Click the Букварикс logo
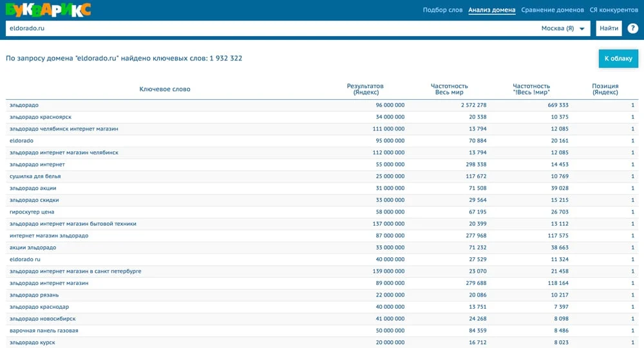Screen dimensions: 644x348 (x=48, y=10)
